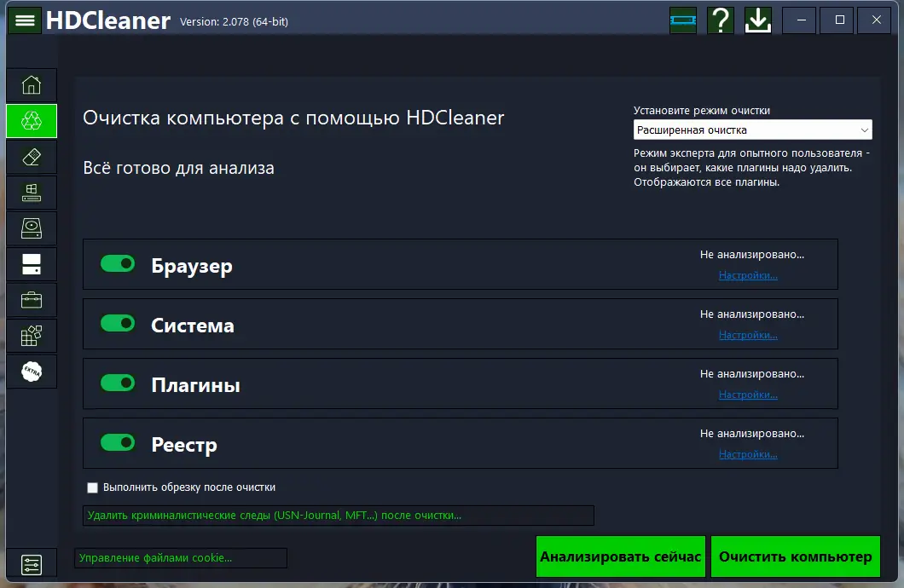This screenshot has width=904, height=588.
Task: Open Настройки link for Система
Action: [748, 335]
